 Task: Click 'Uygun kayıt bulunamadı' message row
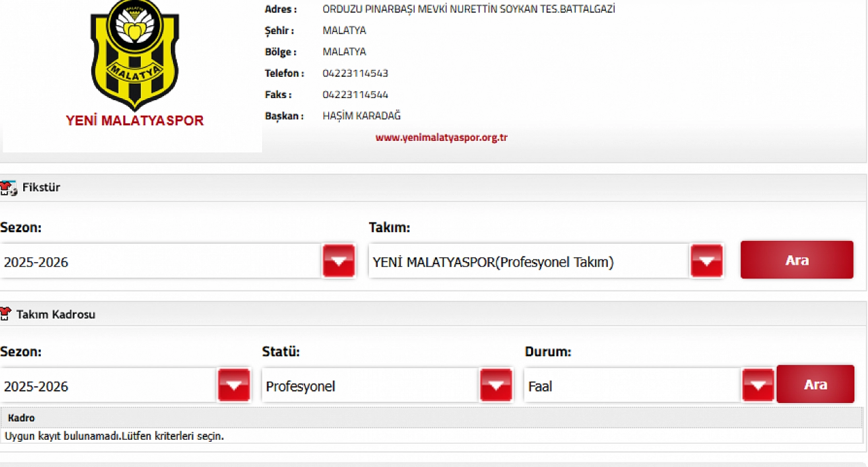(431, 436)
